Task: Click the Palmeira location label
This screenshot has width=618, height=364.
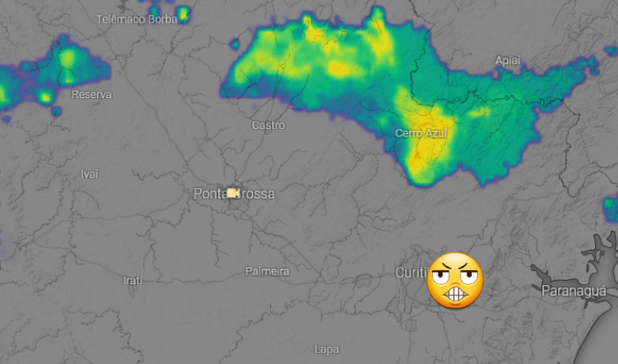Action: [x=267, y=271]
